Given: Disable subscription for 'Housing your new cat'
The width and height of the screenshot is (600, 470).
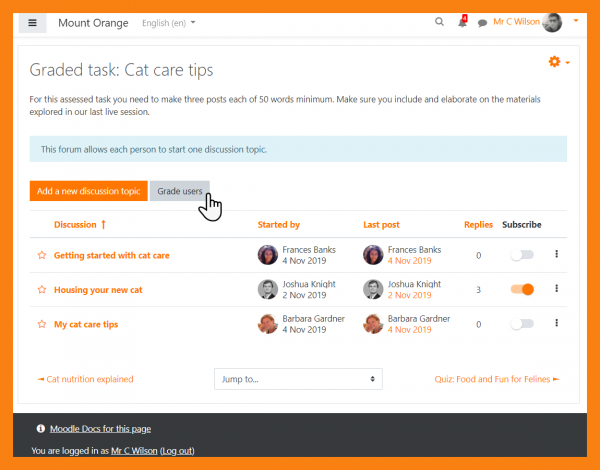Looking at the screenshot, I should pos(521,290).
